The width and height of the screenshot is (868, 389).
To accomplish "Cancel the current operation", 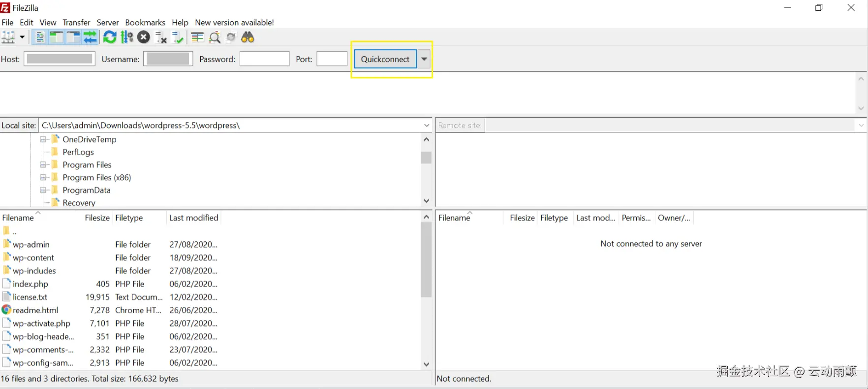I will coord(144,37).
